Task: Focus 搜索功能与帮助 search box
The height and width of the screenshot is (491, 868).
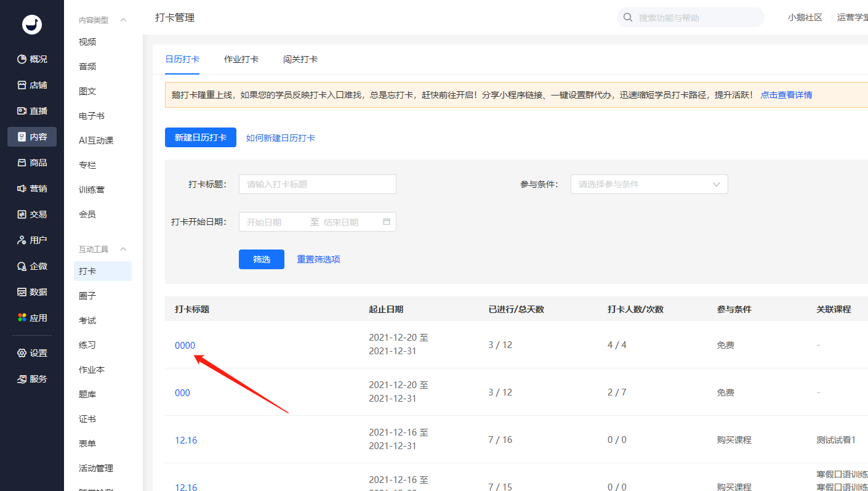Action: [691, 17]
